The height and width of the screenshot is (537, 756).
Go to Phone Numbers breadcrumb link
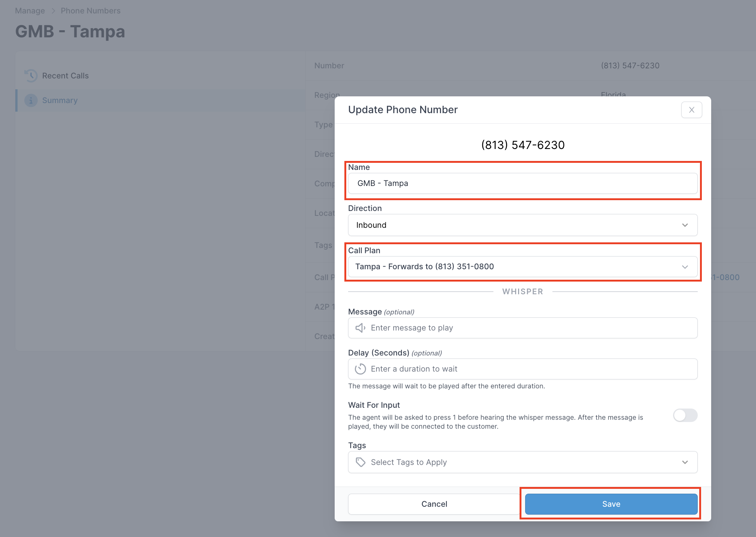(91, 11)
